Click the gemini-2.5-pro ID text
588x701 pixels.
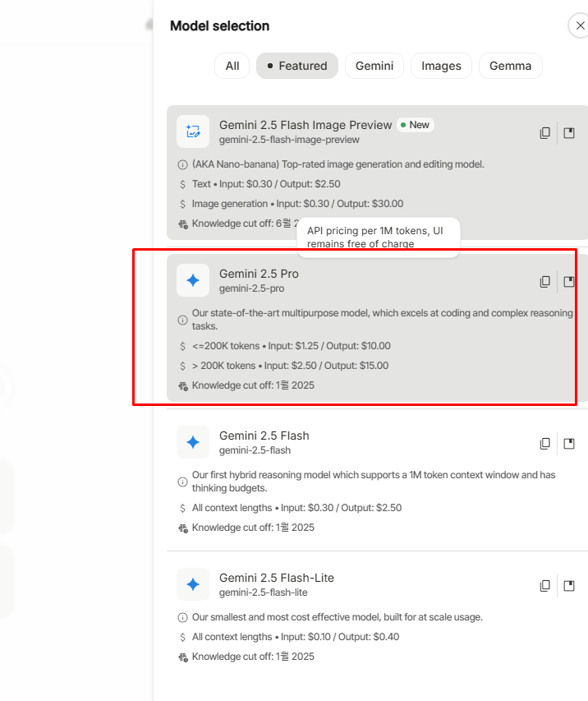pyautogui.click(x=251, y=288)
